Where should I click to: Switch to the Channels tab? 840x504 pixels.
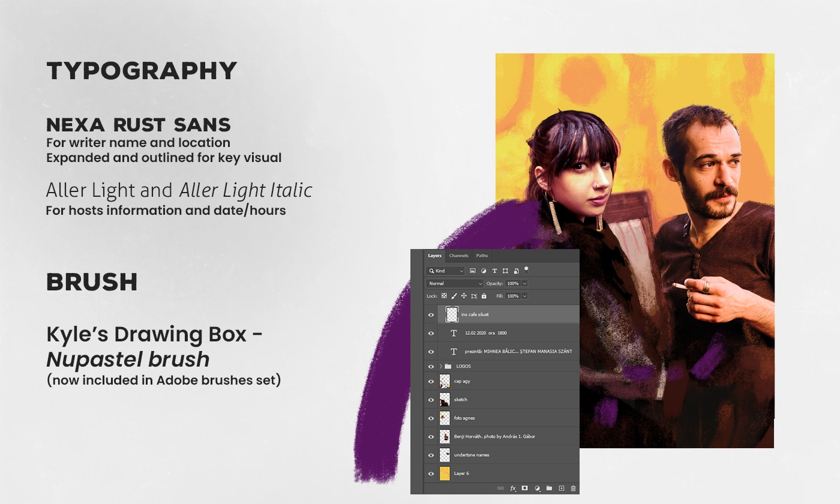coord(458,256)
